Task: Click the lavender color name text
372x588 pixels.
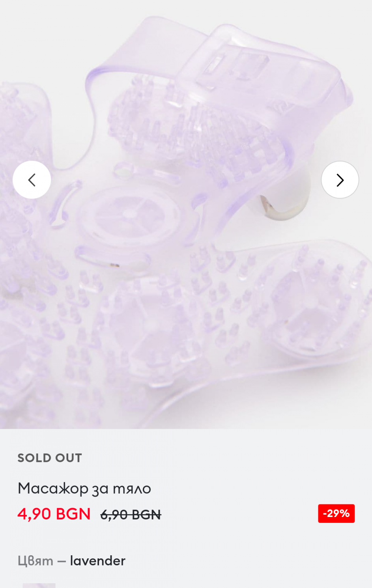Action: 98,561
